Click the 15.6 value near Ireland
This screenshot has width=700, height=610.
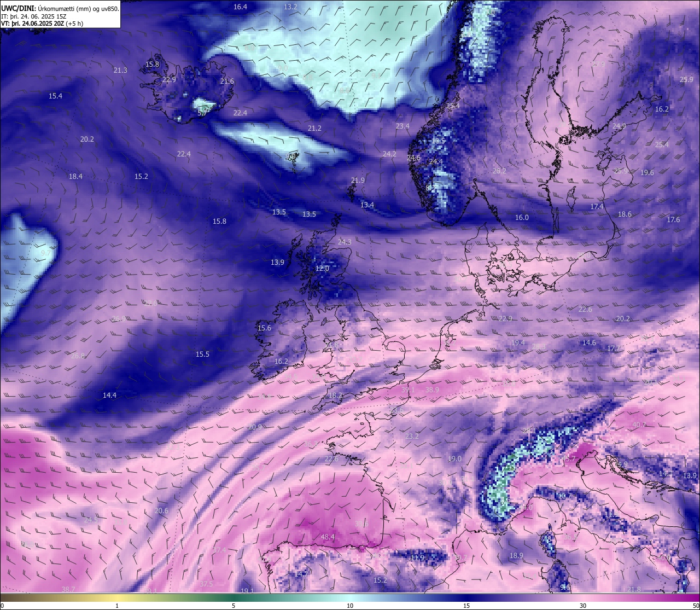264,328
